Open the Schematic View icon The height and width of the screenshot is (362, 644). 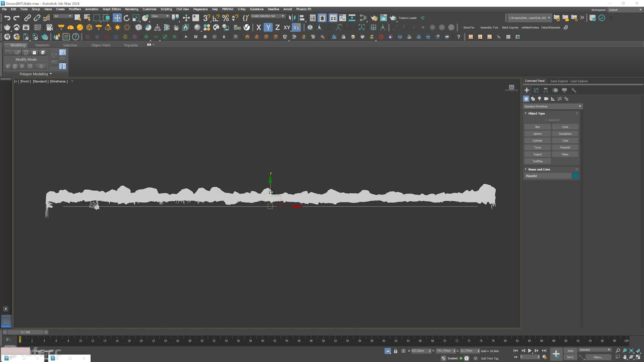click(x=352, y=18)
